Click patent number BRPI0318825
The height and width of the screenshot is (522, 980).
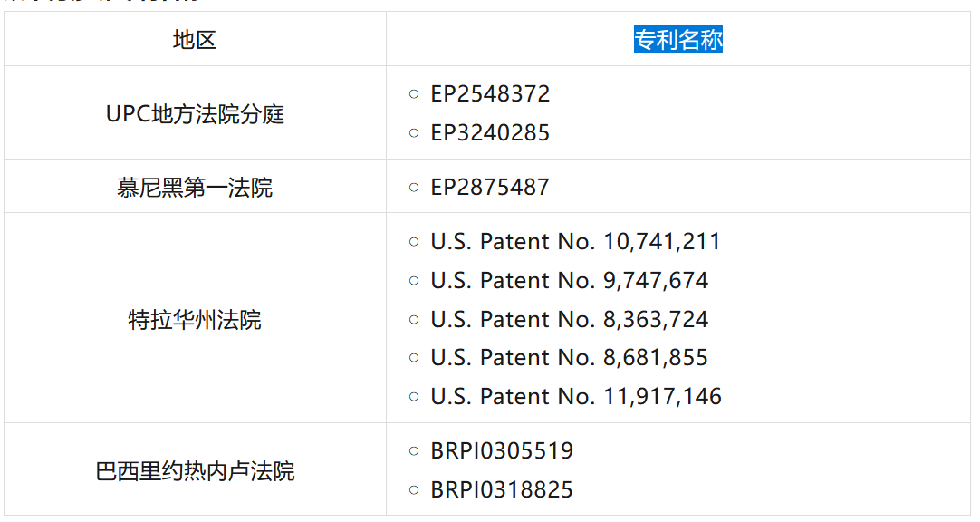coord(502,490)
